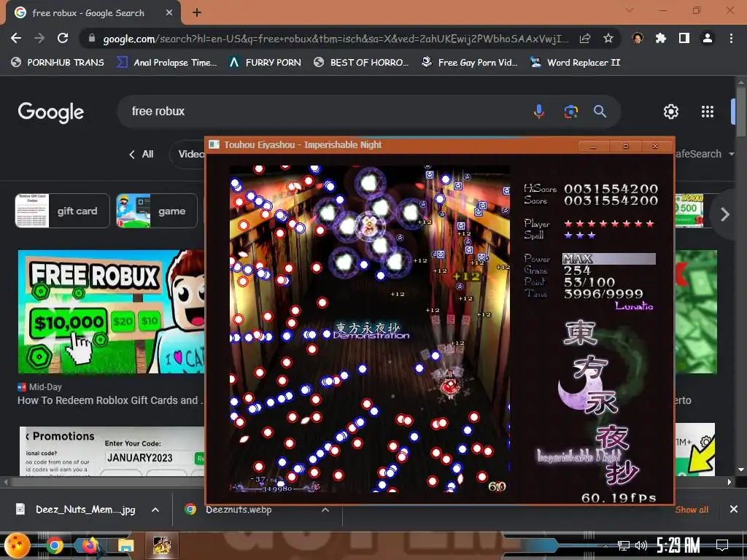The image size is (747, 560).
Task: Click the Touhou game taskbar icon
Action: [162, 545]
